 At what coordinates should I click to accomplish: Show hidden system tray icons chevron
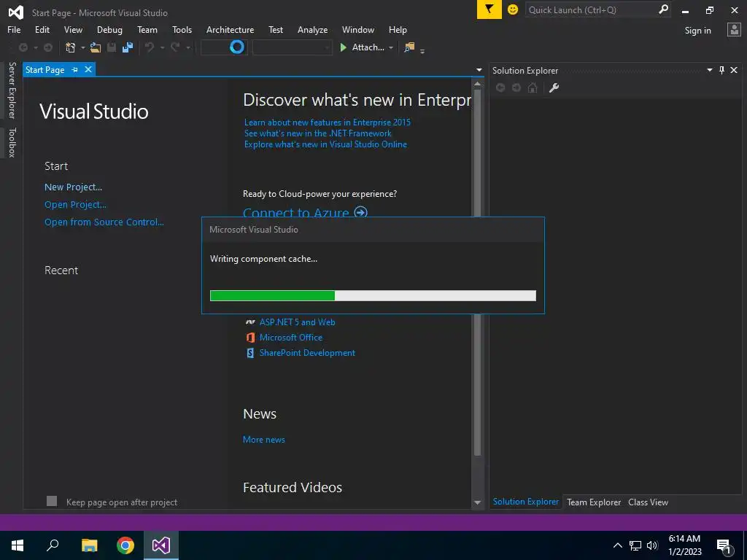click(x=617, y=545)
